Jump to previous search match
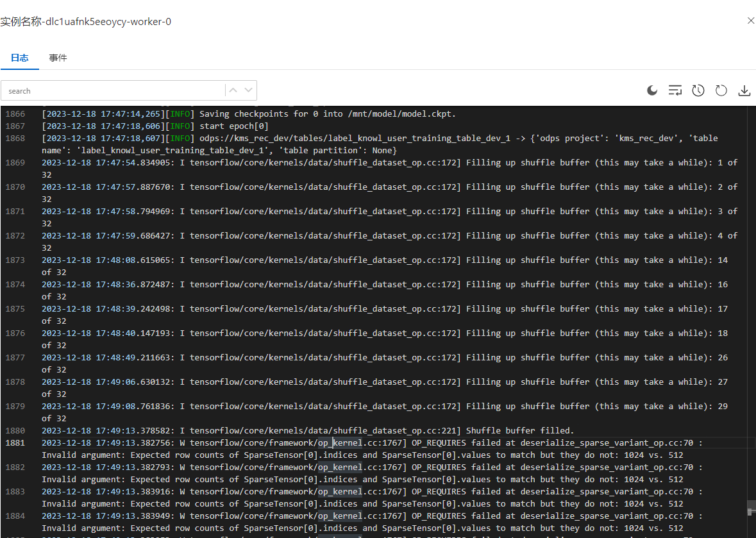Screen dimensions: 756x538 233,90
